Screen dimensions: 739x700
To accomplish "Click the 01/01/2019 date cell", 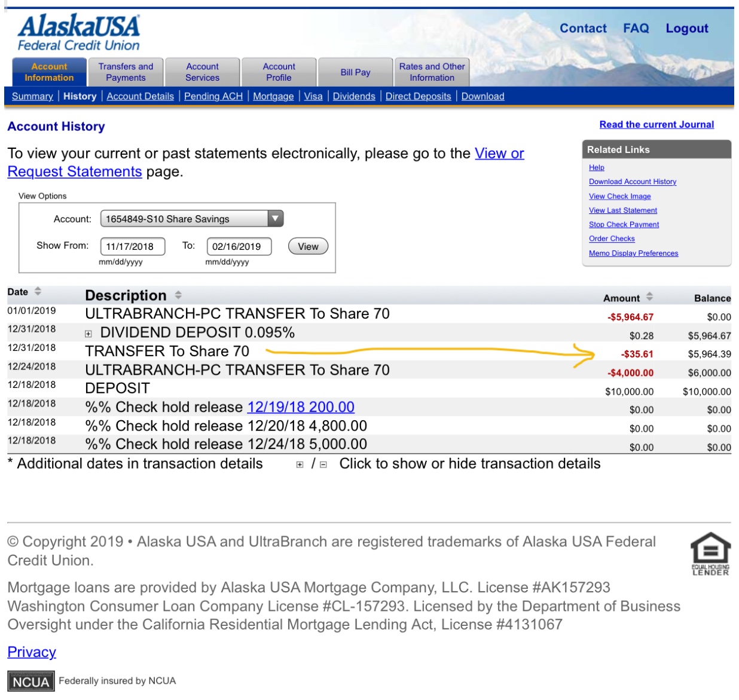I will (x=32, y=311).
